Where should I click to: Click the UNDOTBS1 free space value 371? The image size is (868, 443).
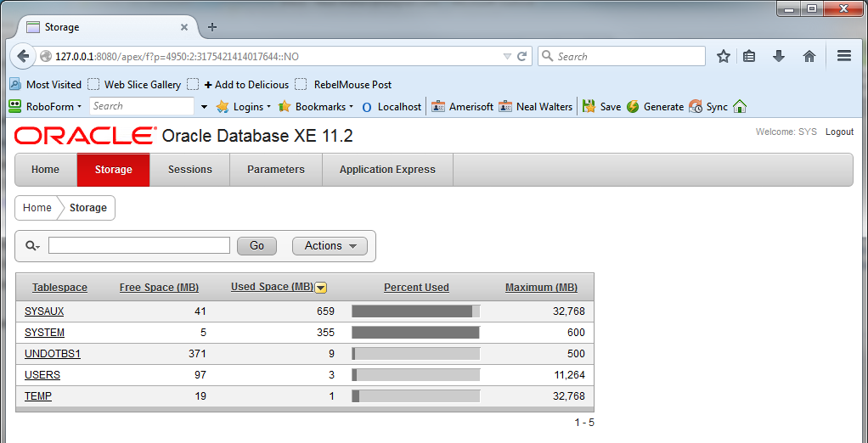(x=196, y=354)
